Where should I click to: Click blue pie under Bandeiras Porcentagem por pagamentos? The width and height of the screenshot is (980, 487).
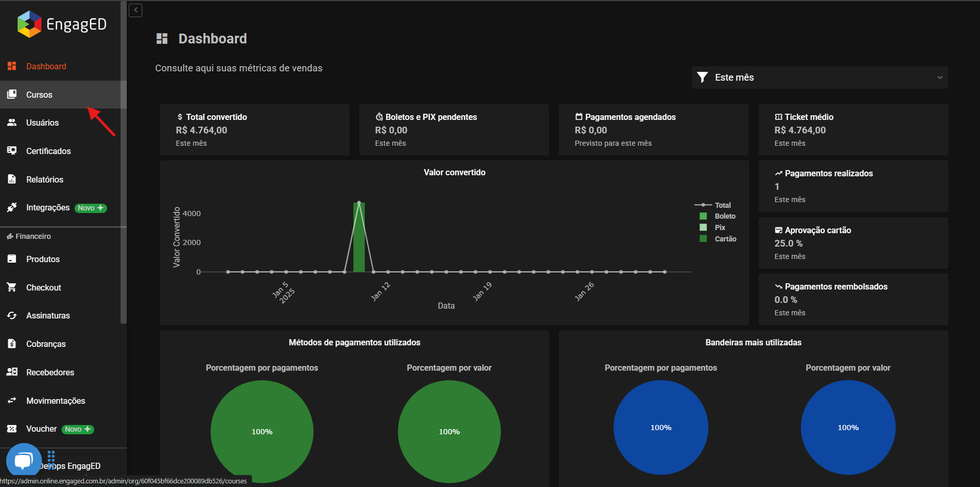[661, 428]
